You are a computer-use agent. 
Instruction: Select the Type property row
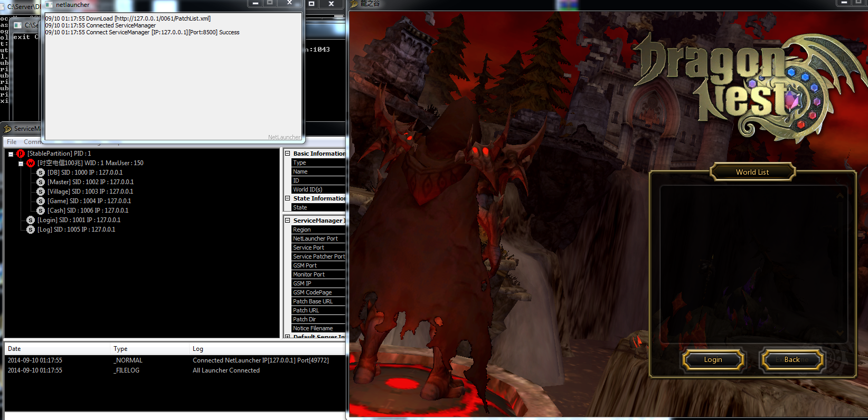pos(318,163)
